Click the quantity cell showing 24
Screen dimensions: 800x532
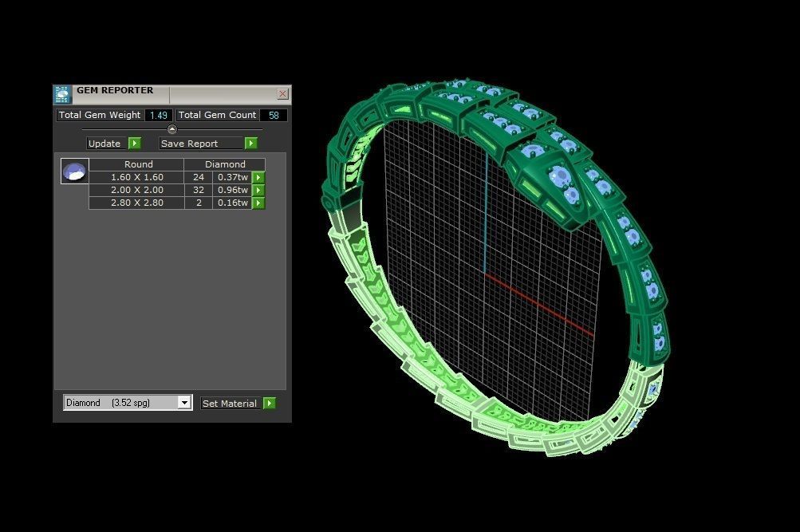tap(199, 178)
